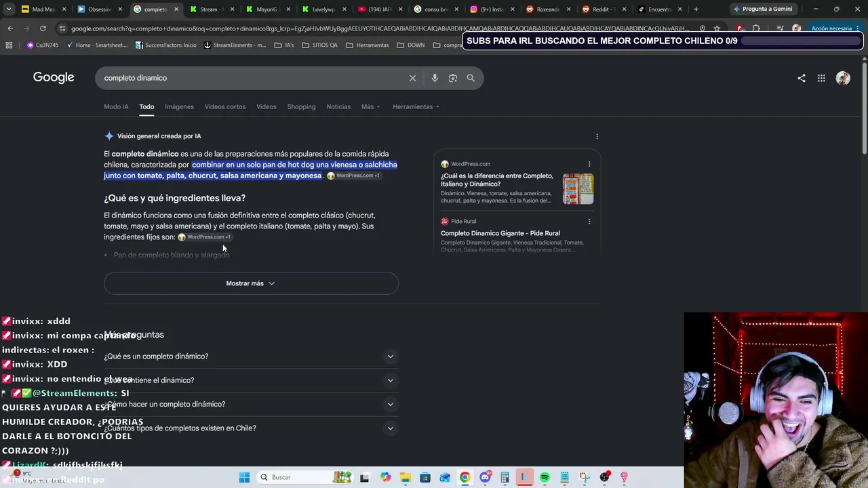
Task: Select the Videos search tab
Action: pyautogui.click(x=267, y=106)
